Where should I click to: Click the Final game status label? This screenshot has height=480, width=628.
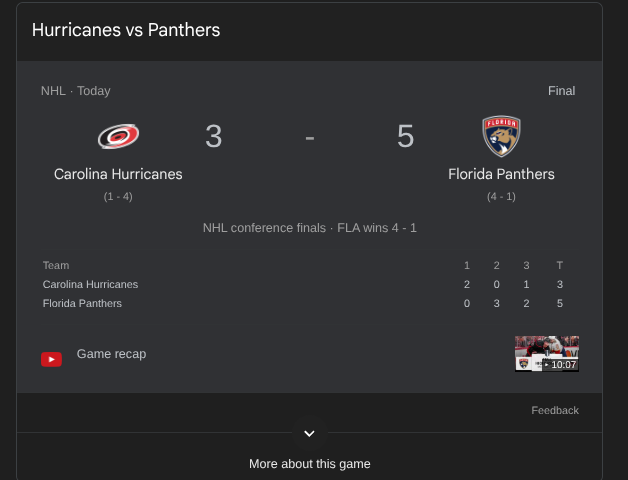click(x=562, y=91)
